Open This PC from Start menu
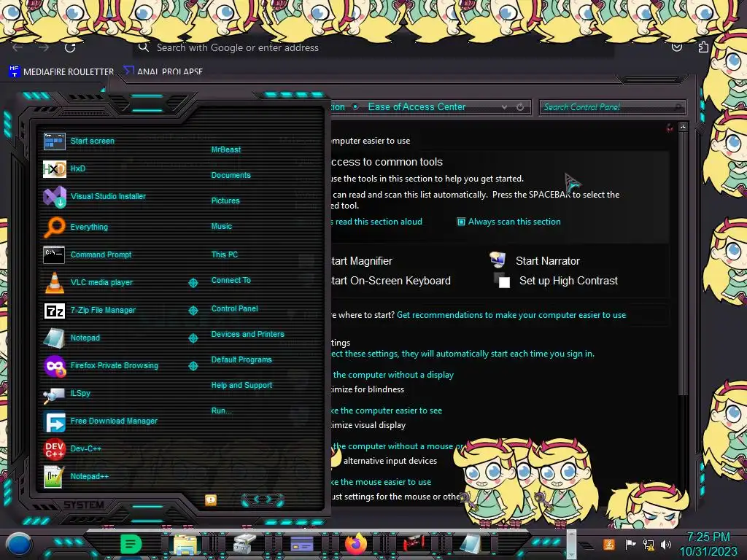Image resolution: width=747 pixels, height=560 pixels. click(x=225, y=254)
